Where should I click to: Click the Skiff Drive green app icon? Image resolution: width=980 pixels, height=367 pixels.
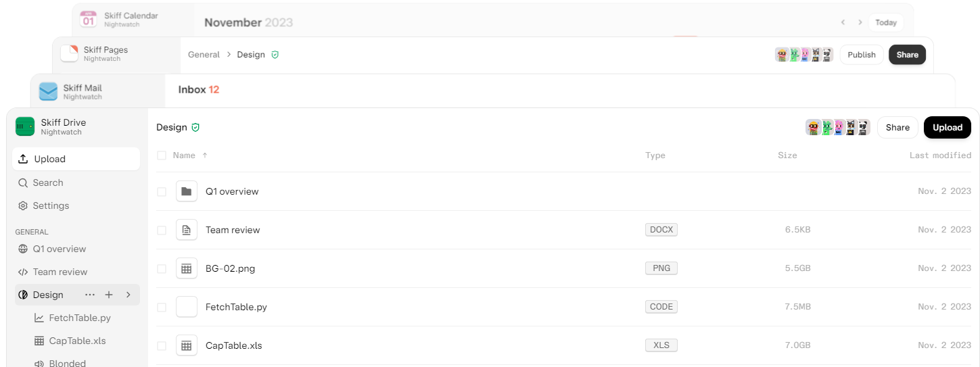tap(25, 127)
